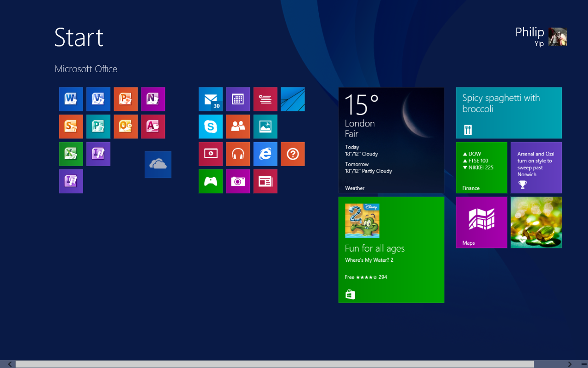Launch the OneNote tile

[x=153, y=99]
